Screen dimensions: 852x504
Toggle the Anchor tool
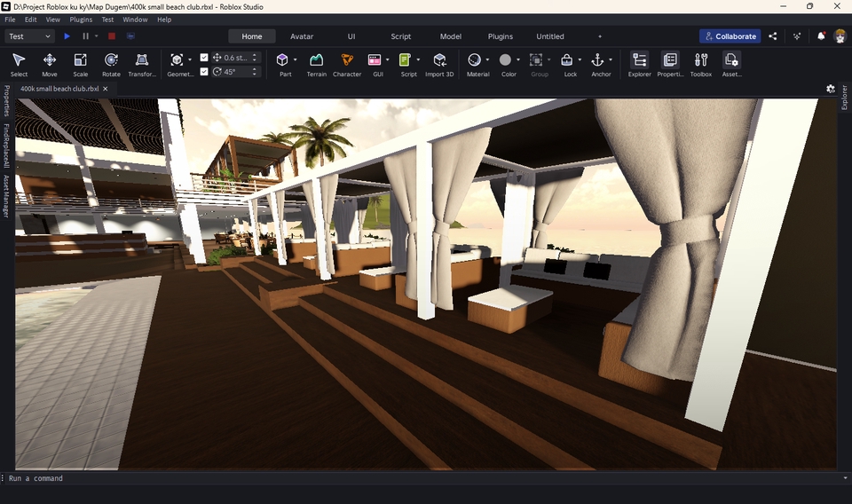point(597,60)
